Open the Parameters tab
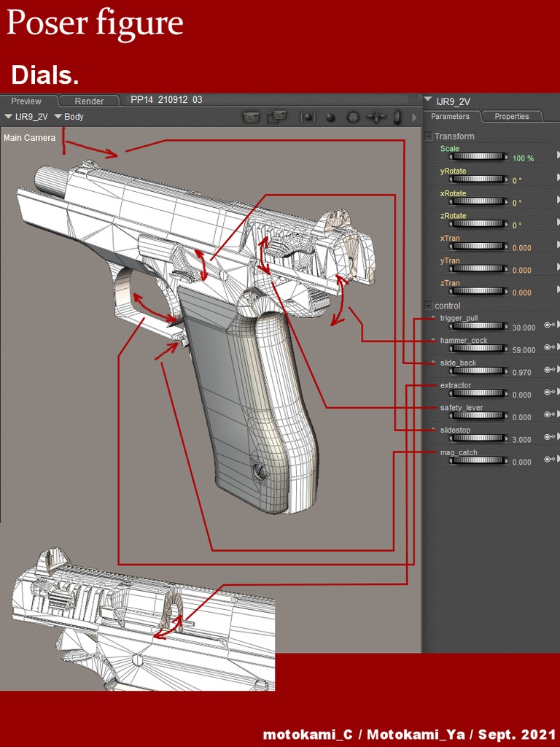 [x=450, y=116]
